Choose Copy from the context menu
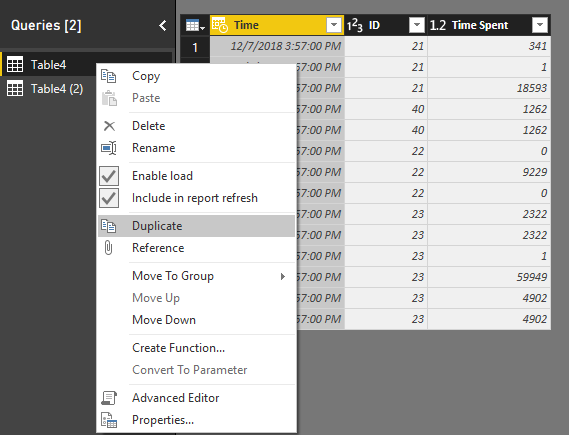This screenshot has height=435, width=569. click(196, 76)
